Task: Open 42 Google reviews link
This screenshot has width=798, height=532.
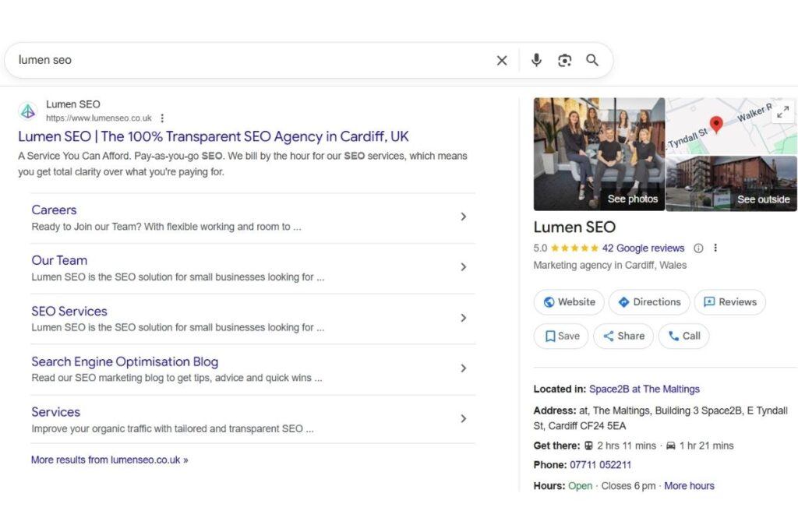Action: (x=643, y=248)
